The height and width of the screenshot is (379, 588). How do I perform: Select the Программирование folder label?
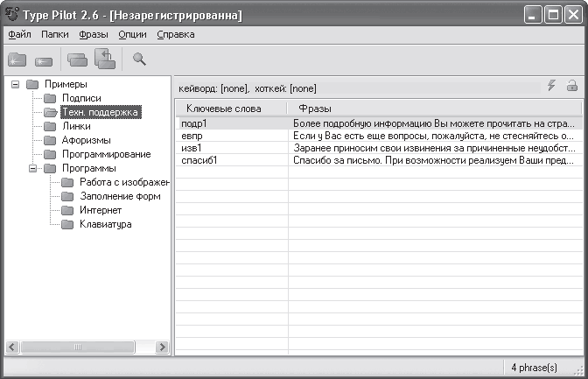point(107,154)
